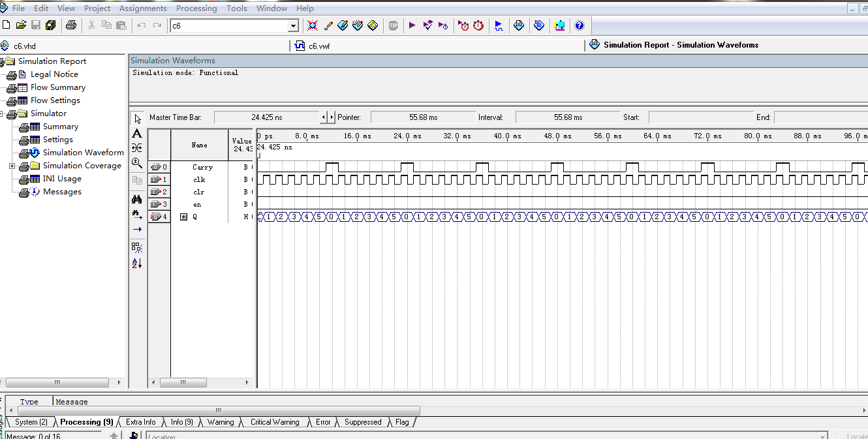Select the Zoom tool magnifier icon

click(x=137, y=163)
